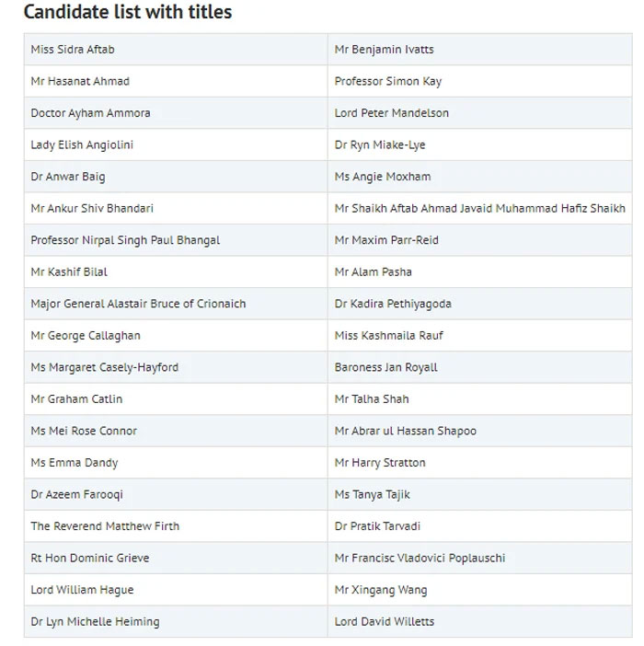Click the Rt Hon Dominic Grieve cell
Screen dimensions: 644x646
(90, 558)
